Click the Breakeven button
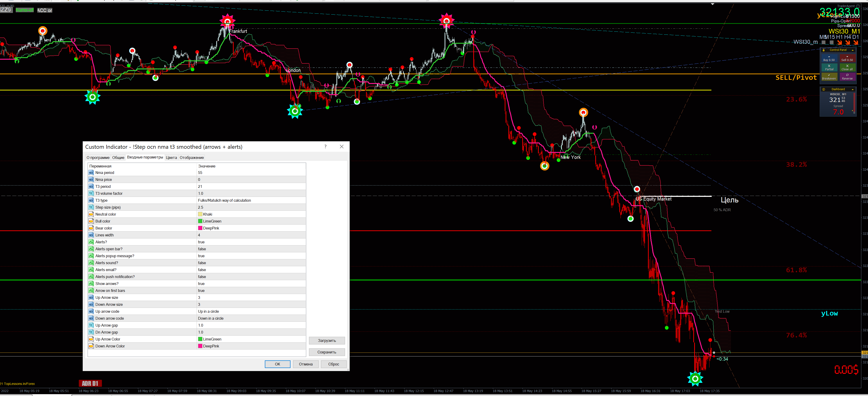The width and height of the screenshot is (868, 396). (x=829, y=77)
